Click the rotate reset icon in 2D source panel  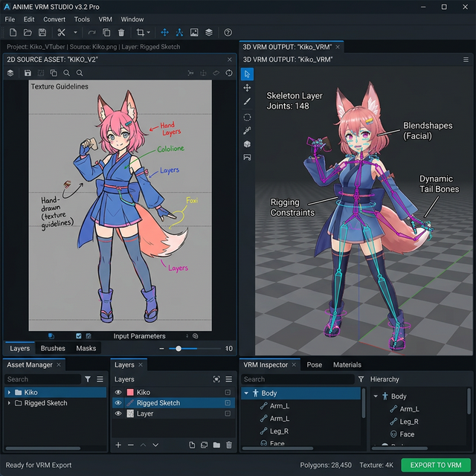(229, 73)
